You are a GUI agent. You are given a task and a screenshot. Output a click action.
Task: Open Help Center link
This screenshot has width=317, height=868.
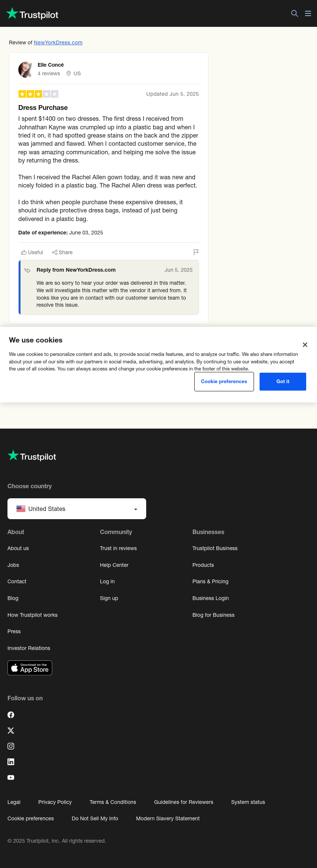(114, 565)
